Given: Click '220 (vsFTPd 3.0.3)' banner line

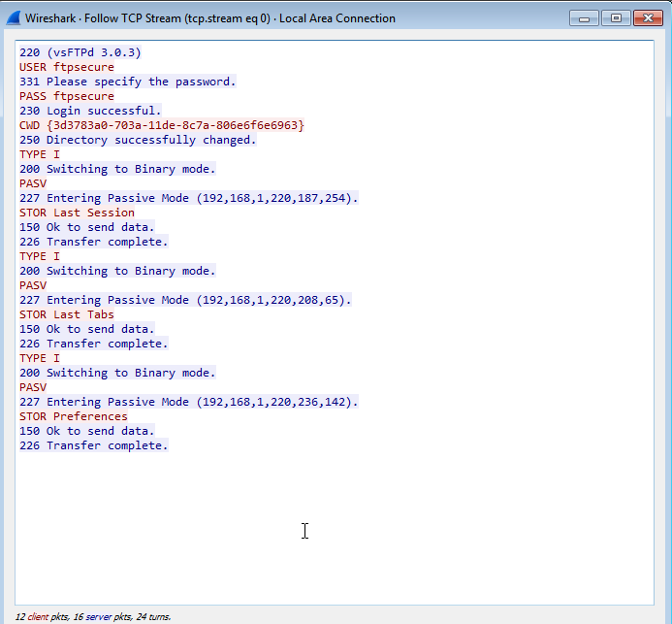Looking at the screenshot, I should 80,52.
